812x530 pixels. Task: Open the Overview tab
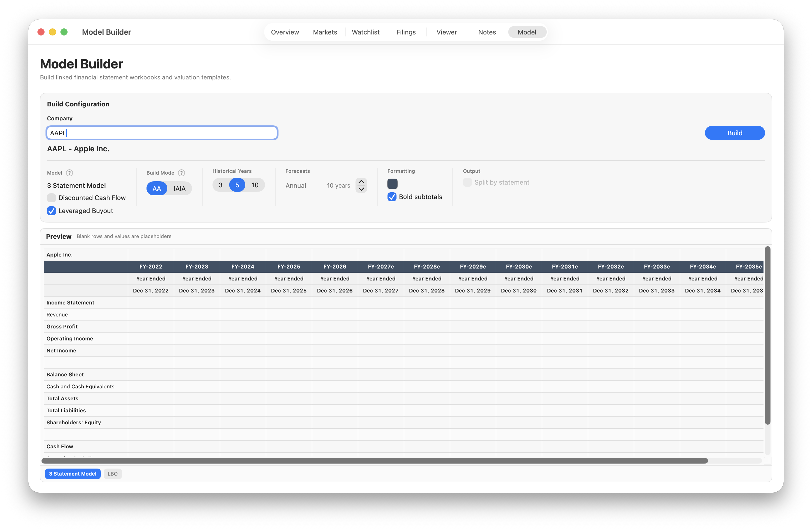point(285,32)
